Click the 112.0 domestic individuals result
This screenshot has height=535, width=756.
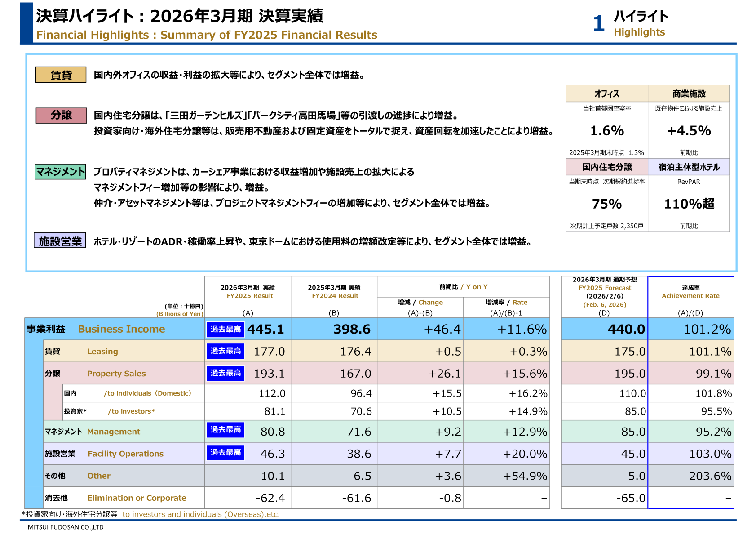tap(272, 393)
